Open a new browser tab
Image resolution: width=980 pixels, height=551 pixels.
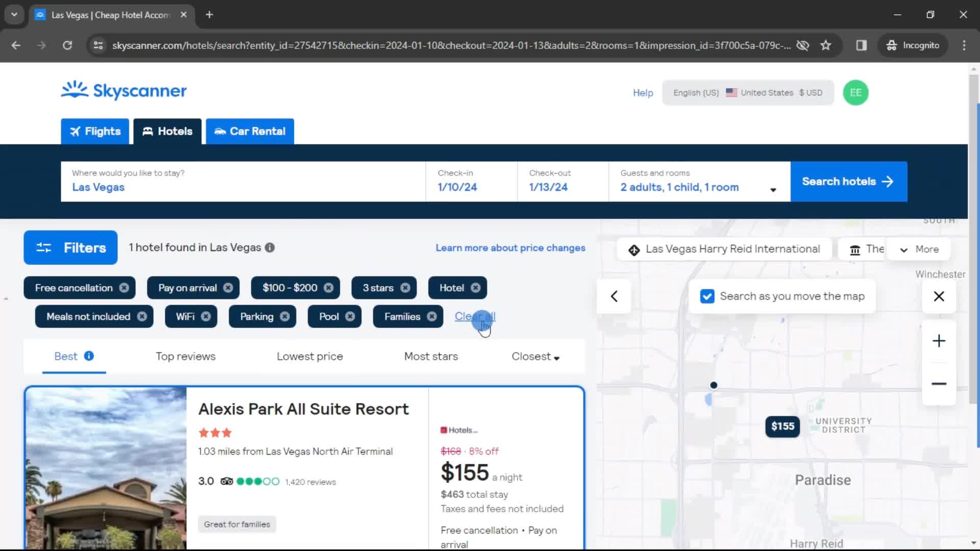(209, 15)
